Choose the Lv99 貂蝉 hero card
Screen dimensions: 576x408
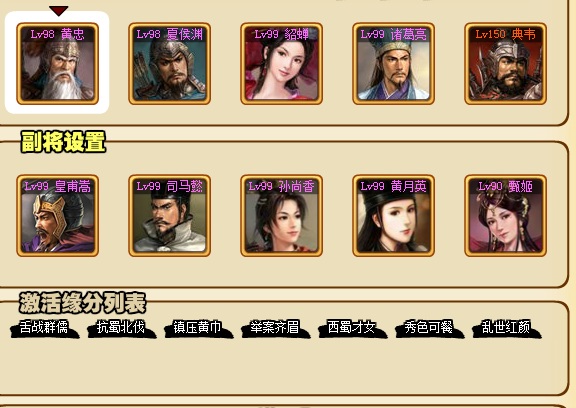(x=281, y=64)
